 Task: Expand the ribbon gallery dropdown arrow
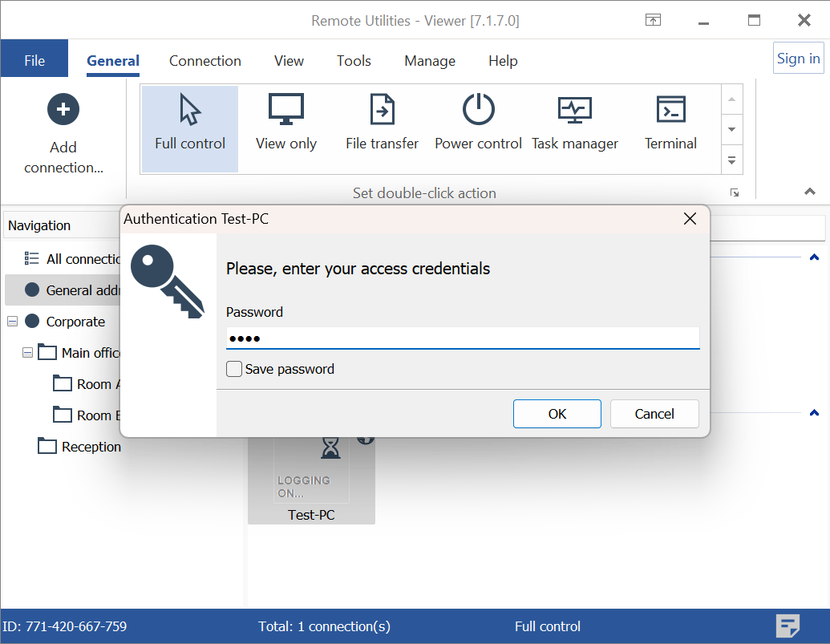[731, 160]
